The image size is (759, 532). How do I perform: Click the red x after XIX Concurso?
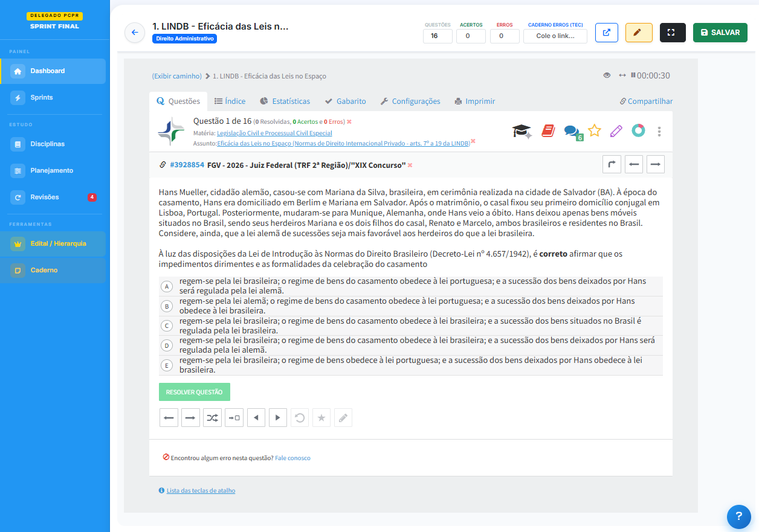[410, 165]
